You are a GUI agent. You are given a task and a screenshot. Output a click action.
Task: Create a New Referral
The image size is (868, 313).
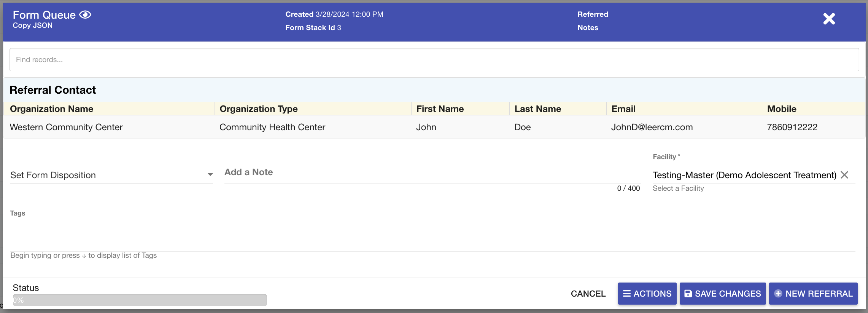[x=813, y=294]
